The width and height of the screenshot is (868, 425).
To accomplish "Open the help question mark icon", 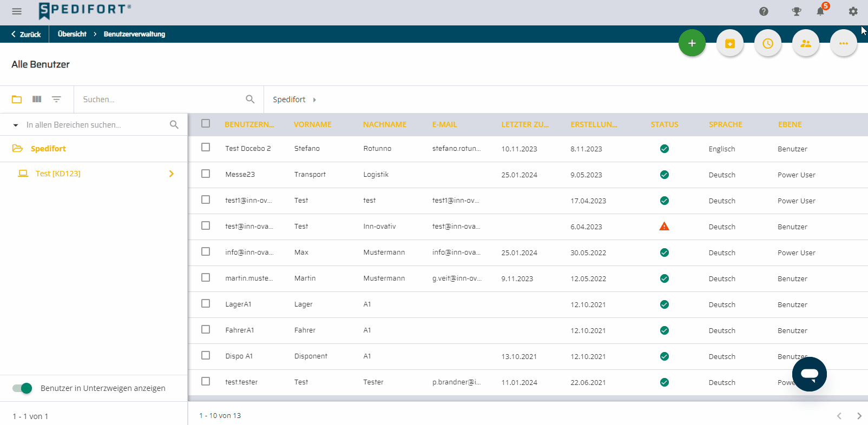I will pyautogui.click(x=764, y=11).
